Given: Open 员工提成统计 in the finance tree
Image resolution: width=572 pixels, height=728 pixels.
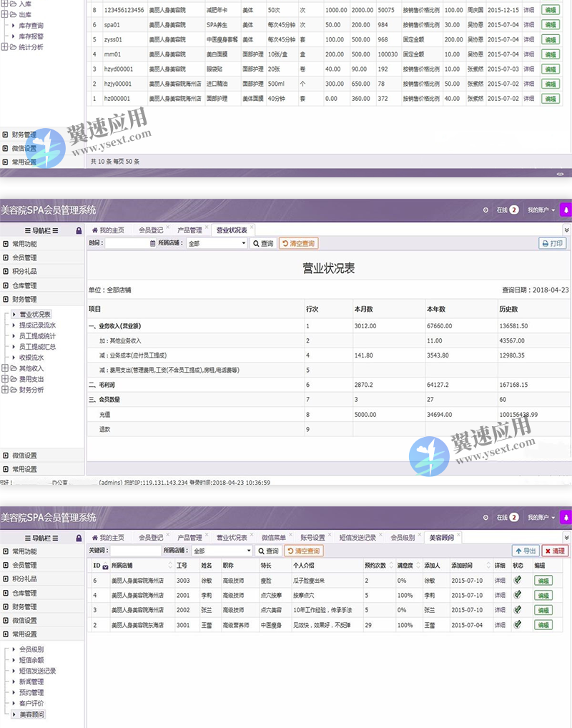Looking at the screenshot, I should (x=37, y=336).
